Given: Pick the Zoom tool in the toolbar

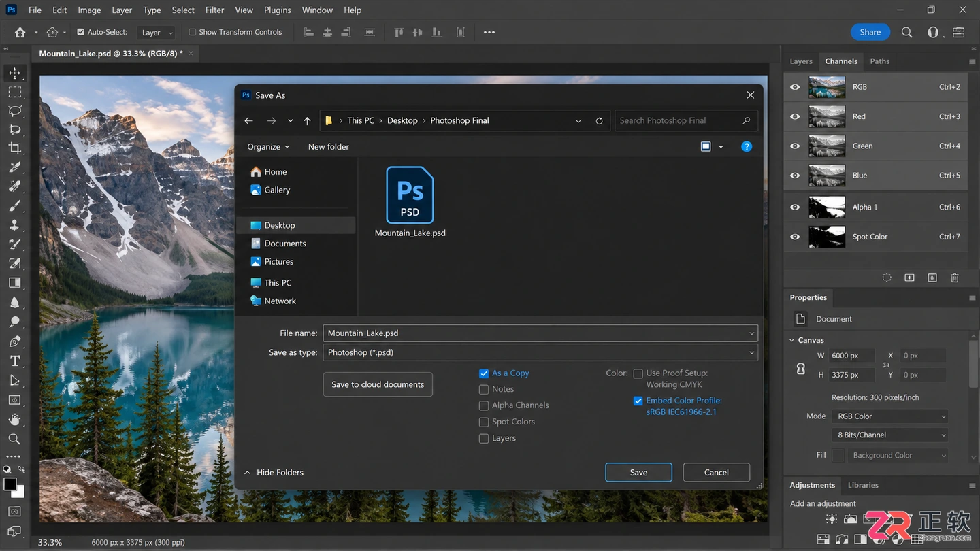Looking at the screenshot, I should tap(15, 439).
